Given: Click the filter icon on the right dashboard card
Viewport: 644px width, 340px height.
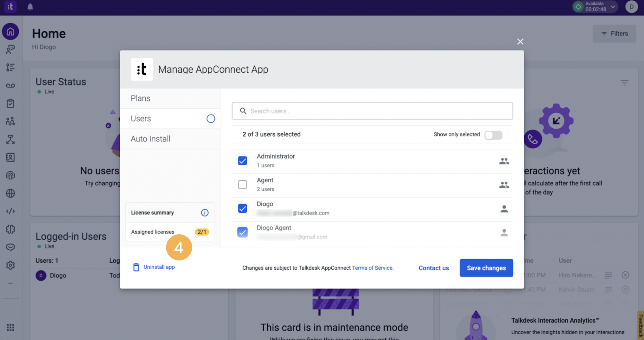Looking at the screenshot, I should [624, 83].
